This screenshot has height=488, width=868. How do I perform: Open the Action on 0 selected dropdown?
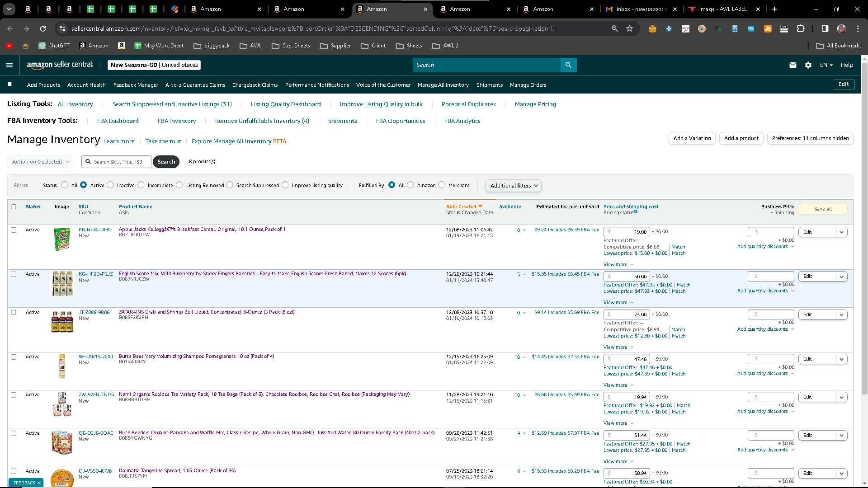tap(40, 162)
